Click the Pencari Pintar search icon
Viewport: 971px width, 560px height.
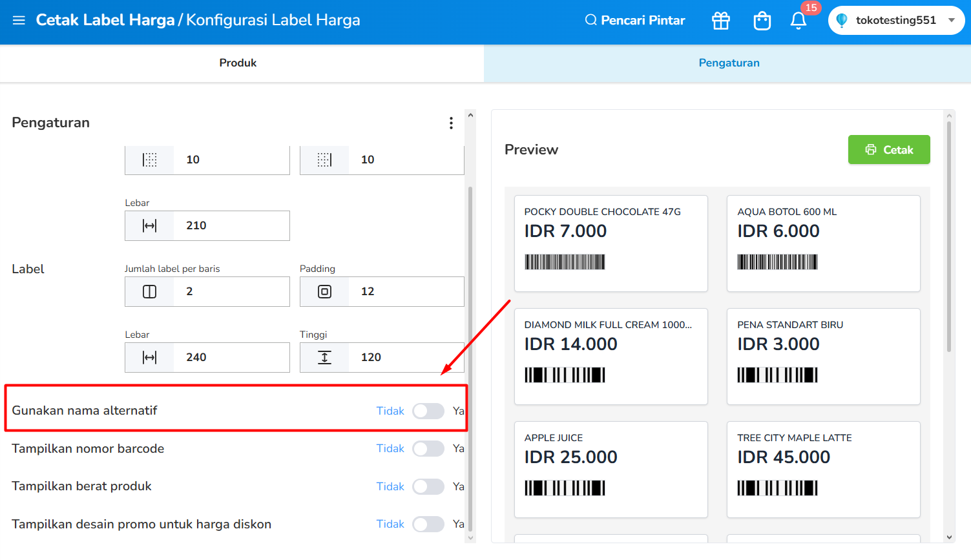coord(590,20)
